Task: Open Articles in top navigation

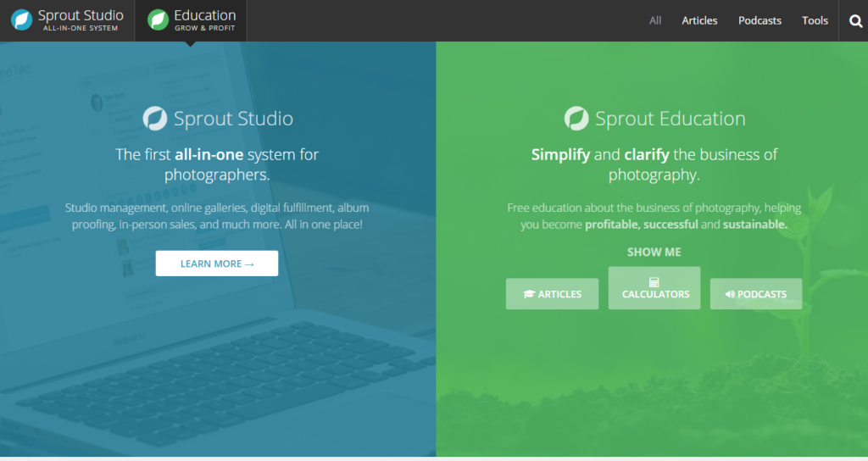Action: (699, 20)
